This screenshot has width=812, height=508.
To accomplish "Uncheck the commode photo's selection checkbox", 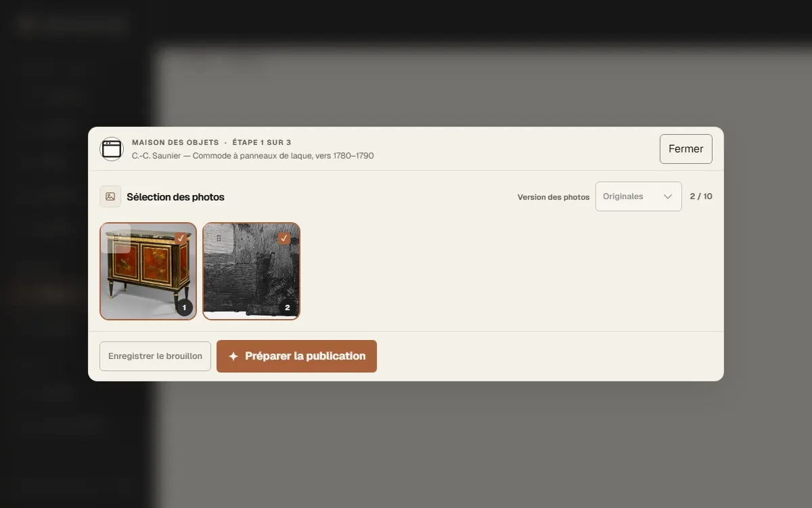I will tap(181, 238).
